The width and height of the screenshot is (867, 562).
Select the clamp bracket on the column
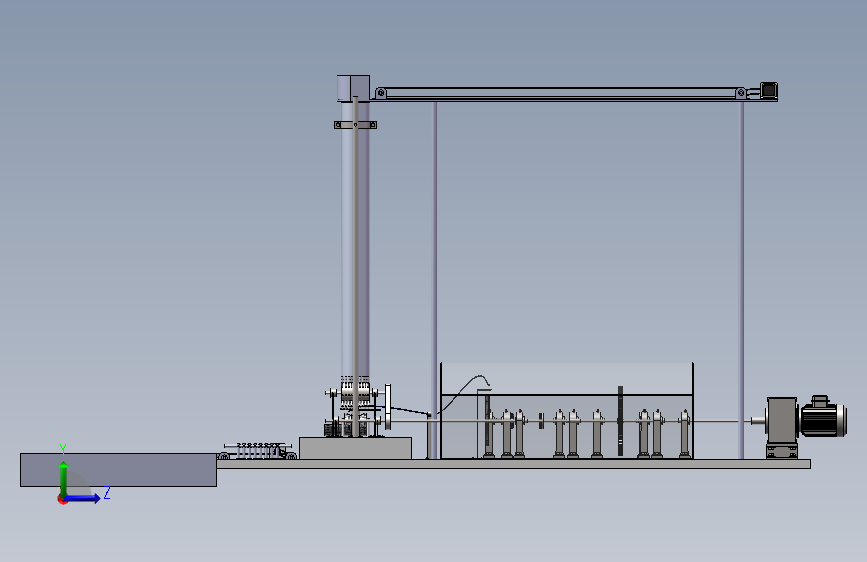pos(355,125)
